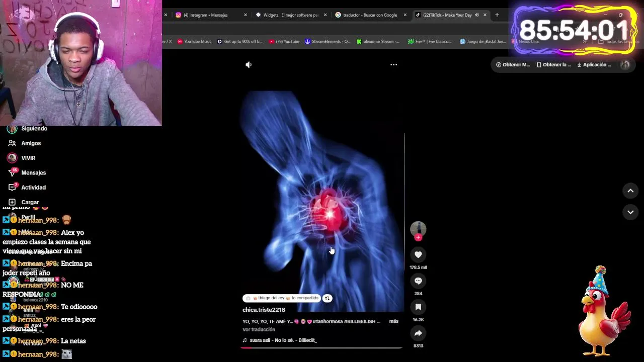Click the repost arrows icon
Viewport: 644px width, 362px height.
pos(327,298)
